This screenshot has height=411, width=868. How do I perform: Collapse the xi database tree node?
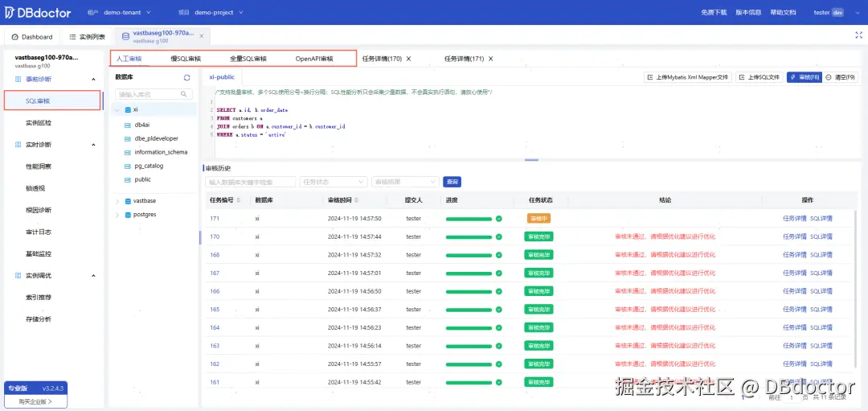coord(117,109)
